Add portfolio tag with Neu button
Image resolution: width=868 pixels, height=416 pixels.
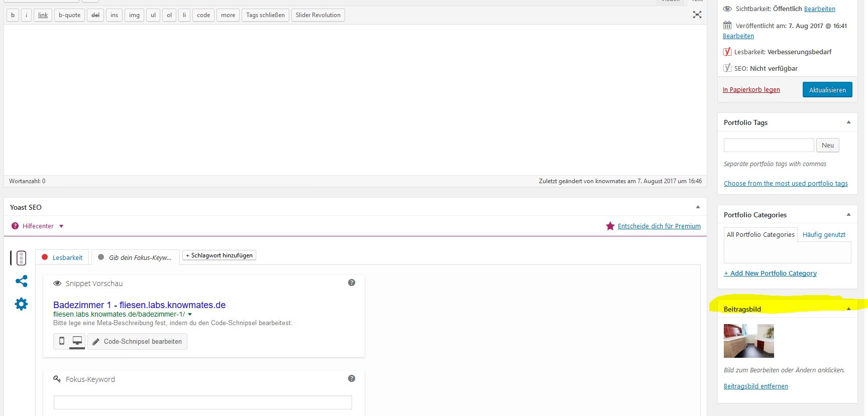click(827, 145)
